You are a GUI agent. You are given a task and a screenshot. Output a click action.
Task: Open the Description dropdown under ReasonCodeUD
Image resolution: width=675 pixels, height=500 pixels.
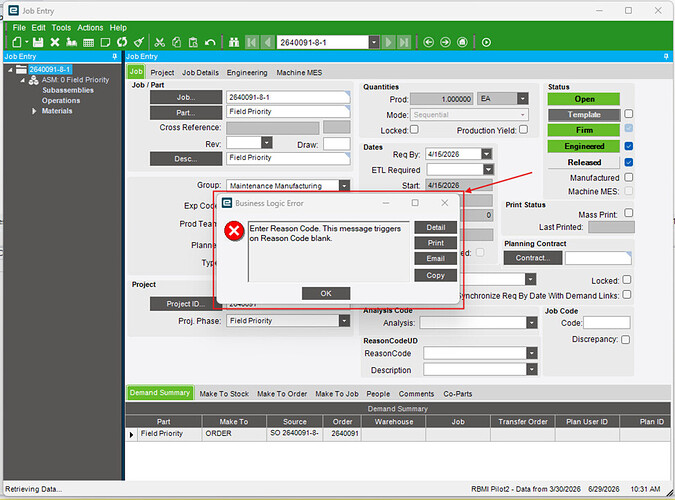click(x=532, y=370)
